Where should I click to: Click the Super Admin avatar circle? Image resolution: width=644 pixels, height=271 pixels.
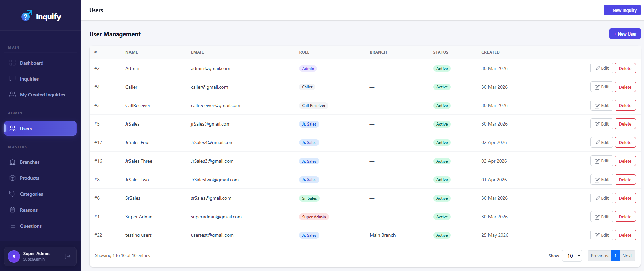[14, 256]
